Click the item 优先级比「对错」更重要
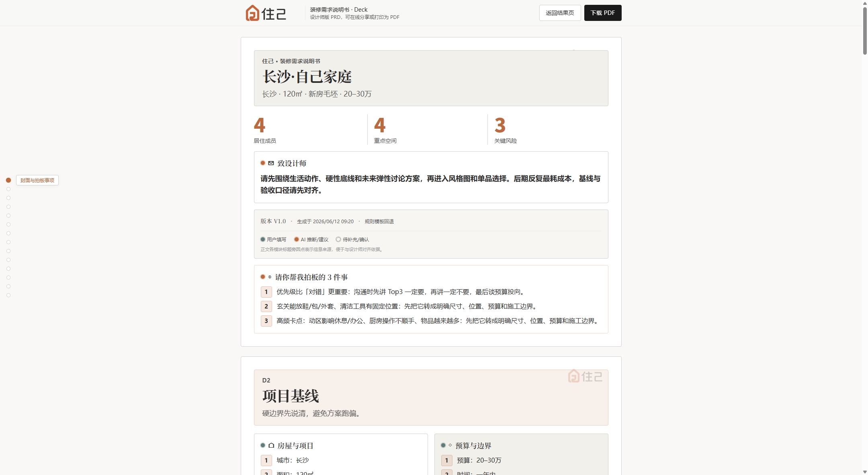Screen dimensions: 868x475 401,292
